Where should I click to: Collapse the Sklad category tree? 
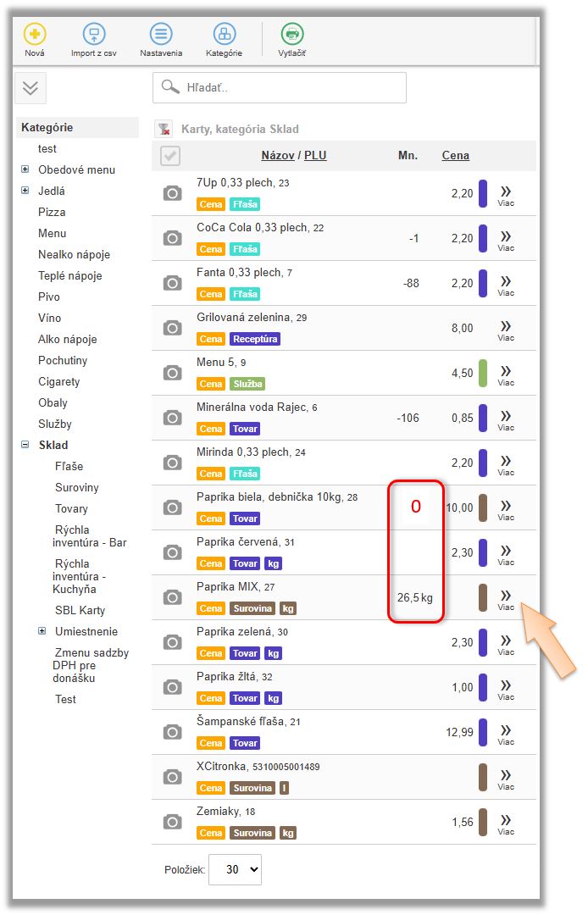25,445
